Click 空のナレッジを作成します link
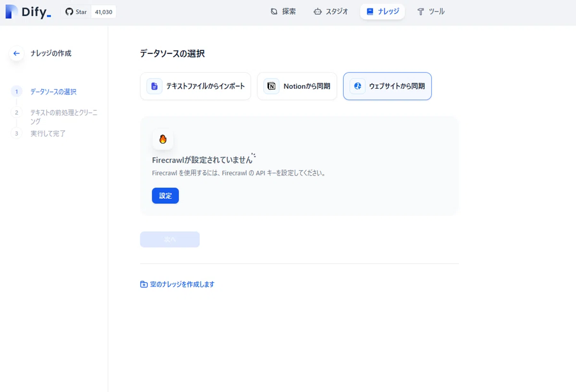The height and width of the screenshot is (392, 576). (x=177, y=285)
